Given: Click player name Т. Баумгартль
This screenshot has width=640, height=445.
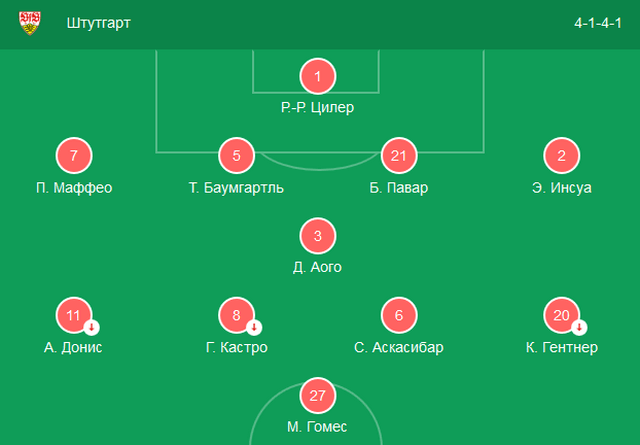Looking at the screenshot, I should (237, 187).
